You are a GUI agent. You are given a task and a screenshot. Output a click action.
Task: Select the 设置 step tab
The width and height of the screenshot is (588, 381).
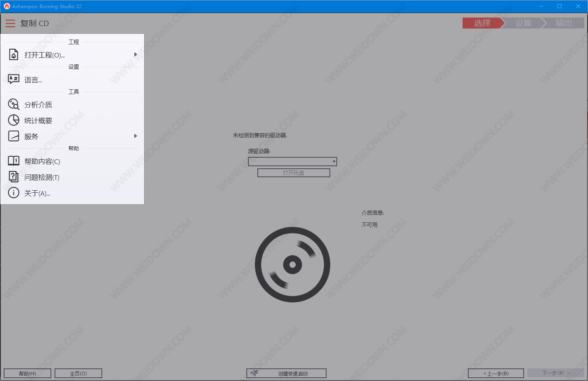tap(523, 23)
